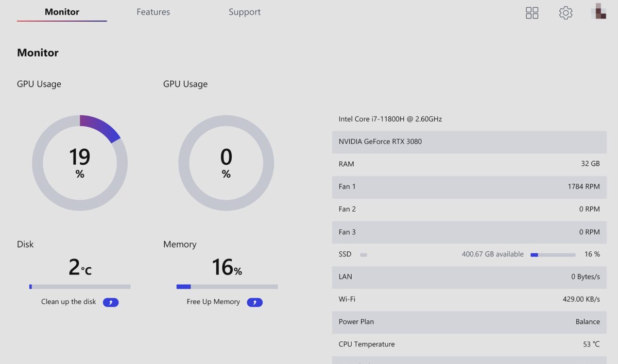This screenshot has width=618, height=364.
Task: Select the Intel Core i7-11800H row
Action: click(x=469, y=119)
